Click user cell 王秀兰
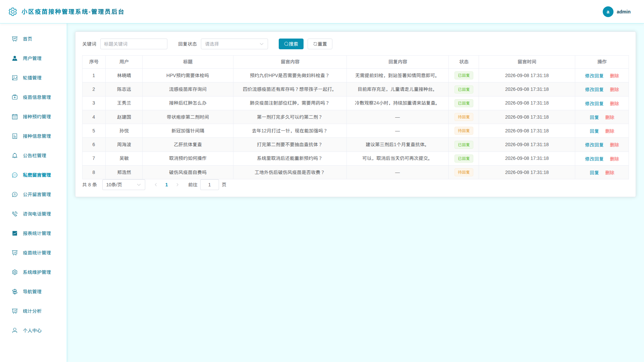Viewport: 644px width, 362px height. (x=124, y=103)
